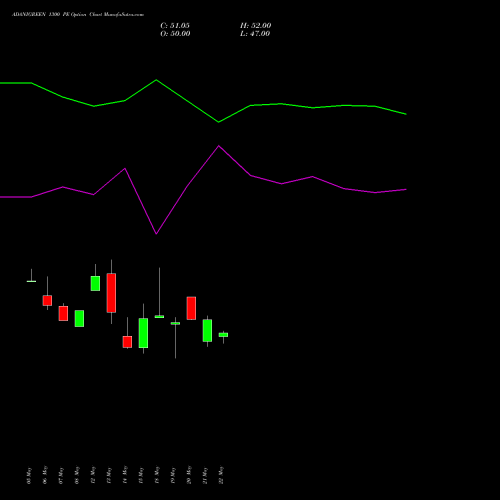Image resolution: width=500 pixels, height=500 pixels.
Task: Click the 12 May date label
Action: pyautogui.click(x=93, y=476)
